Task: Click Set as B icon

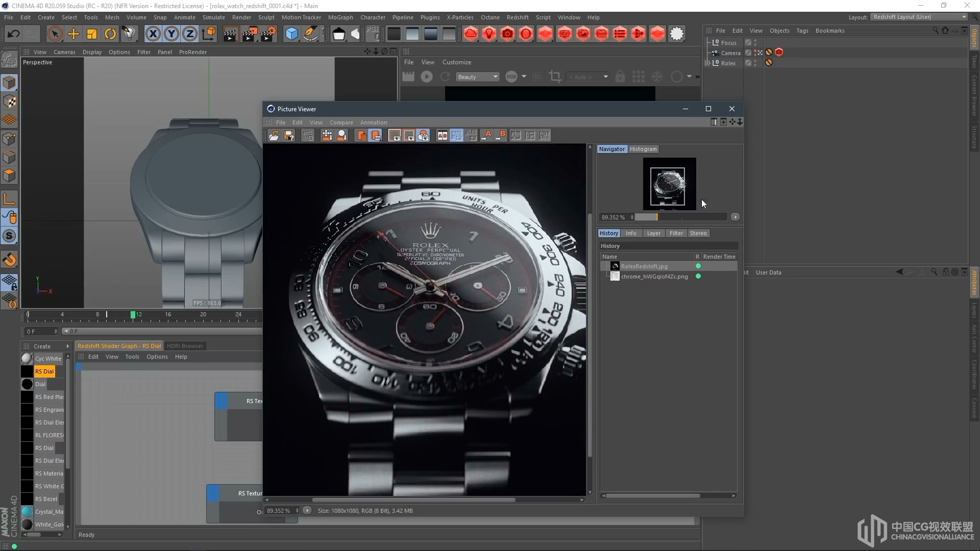Action: 500,135
